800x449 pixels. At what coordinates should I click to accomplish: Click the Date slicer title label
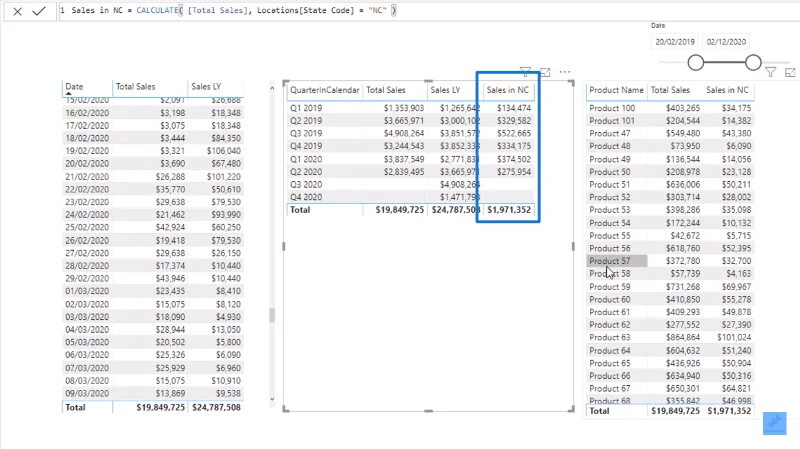pos(658,25)
